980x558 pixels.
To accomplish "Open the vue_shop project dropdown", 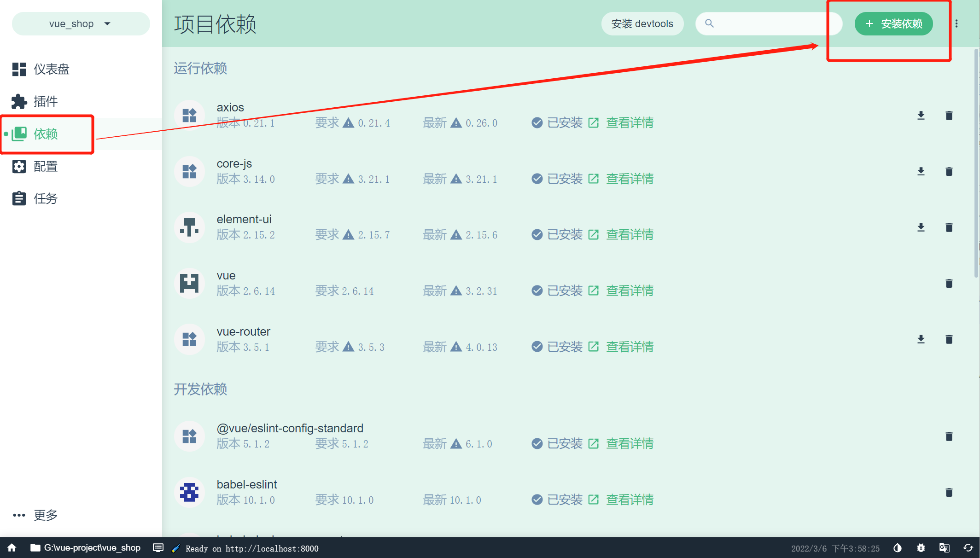I will 81,24.
